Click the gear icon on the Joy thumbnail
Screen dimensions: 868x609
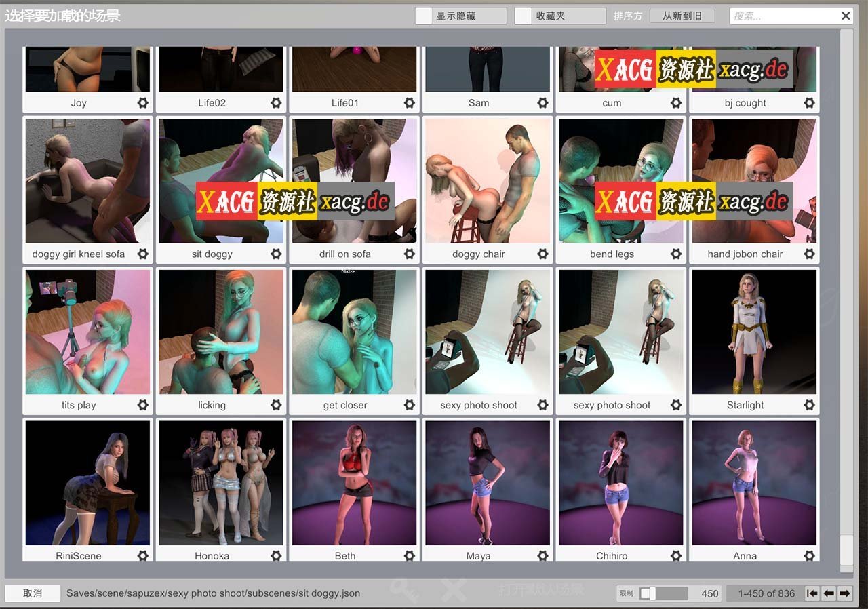142,102
